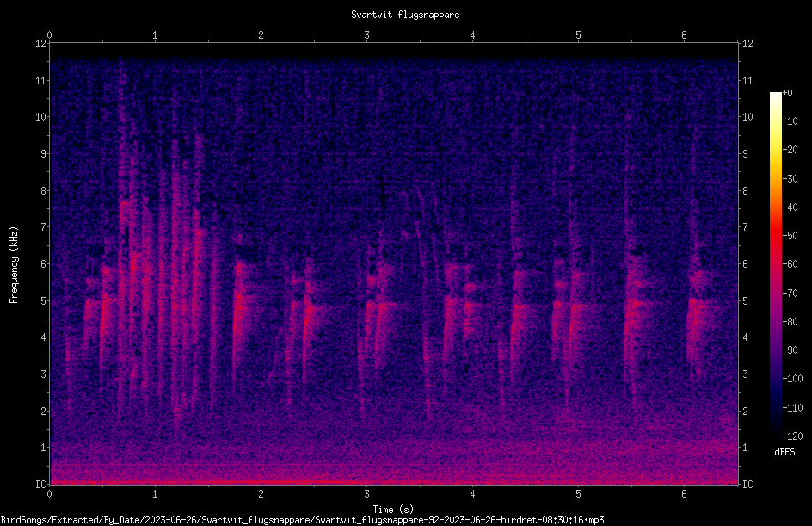812x526 pixels.
Task: Click the "-90" colorbar label
Action: (x=790, y=350)
